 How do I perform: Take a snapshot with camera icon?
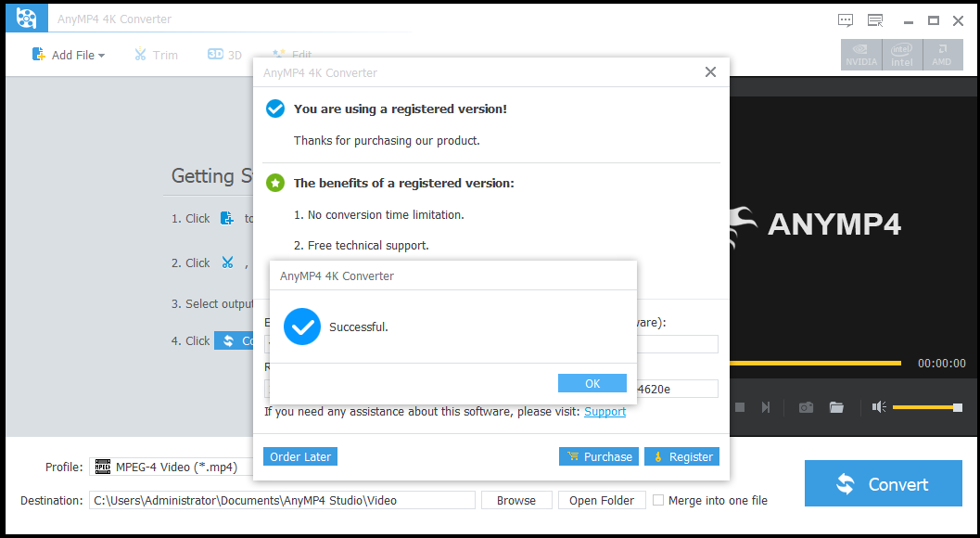coord(807,407)
